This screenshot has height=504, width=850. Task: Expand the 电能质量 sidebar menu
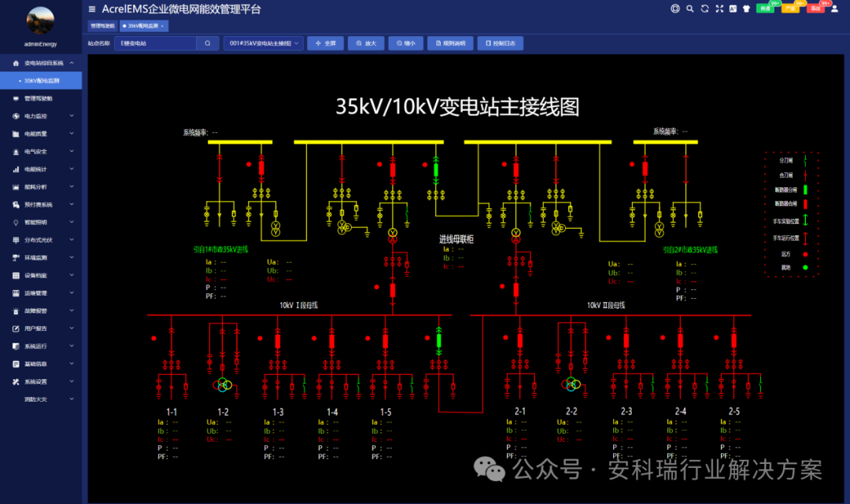(41, 134)
